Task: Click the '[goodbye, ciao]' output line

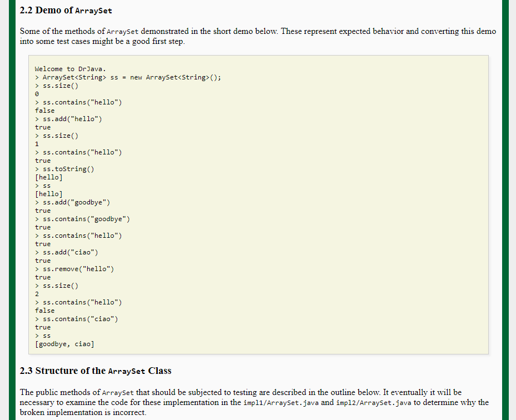Action: (x=64, y=344)
